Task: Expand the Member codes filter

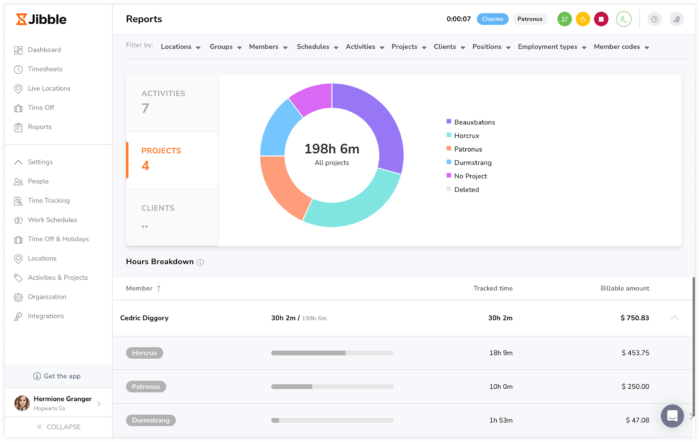Action: tap(621, 46)
